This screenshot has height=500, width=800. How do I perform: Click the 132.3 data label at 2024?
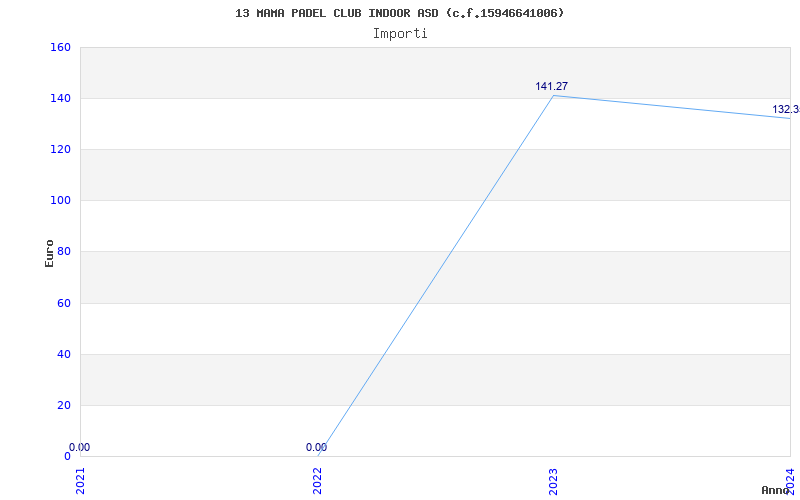click(786, 110)
